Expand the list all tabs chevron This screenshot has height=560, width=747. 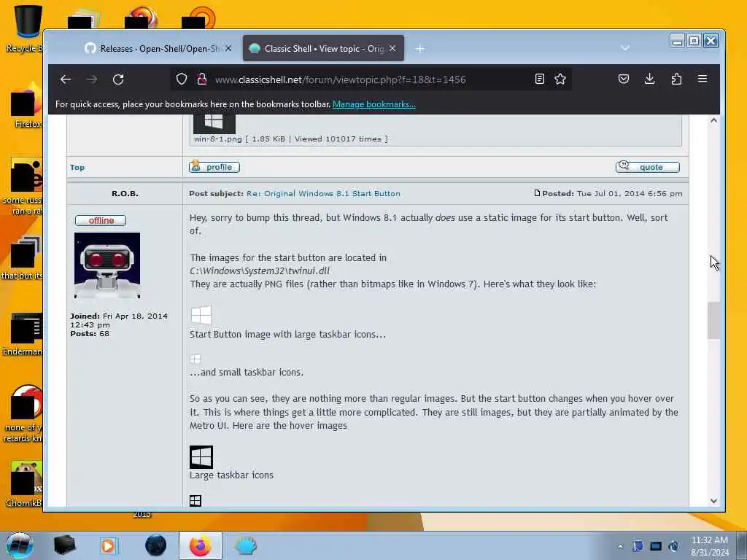point(625,47)
